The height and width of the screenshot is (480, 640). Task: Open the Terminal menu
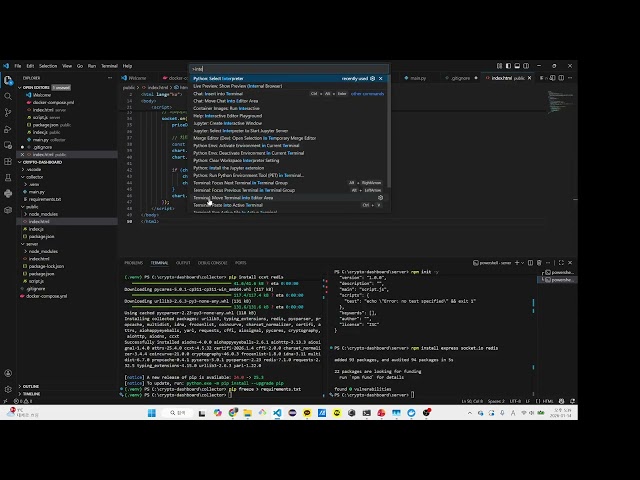(109, 66)
